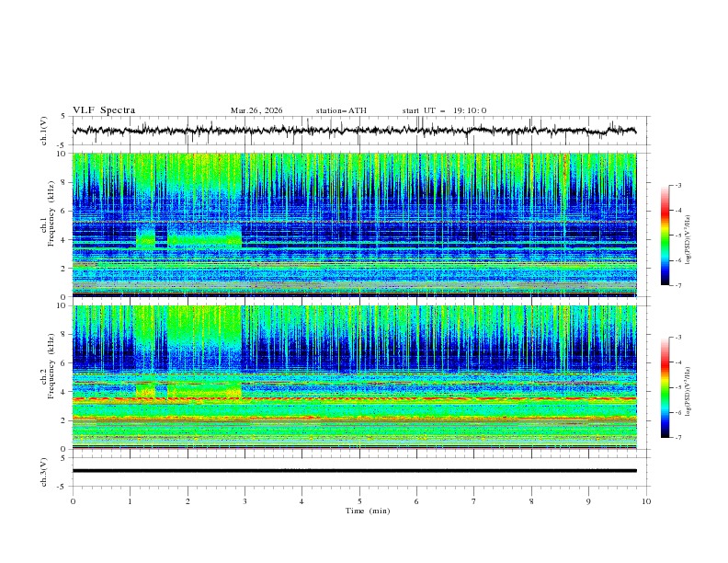
Task: Select the ch.2 "Frequency (kHz)" axis label
Action: pyautogui.click(x=51, y=366)
